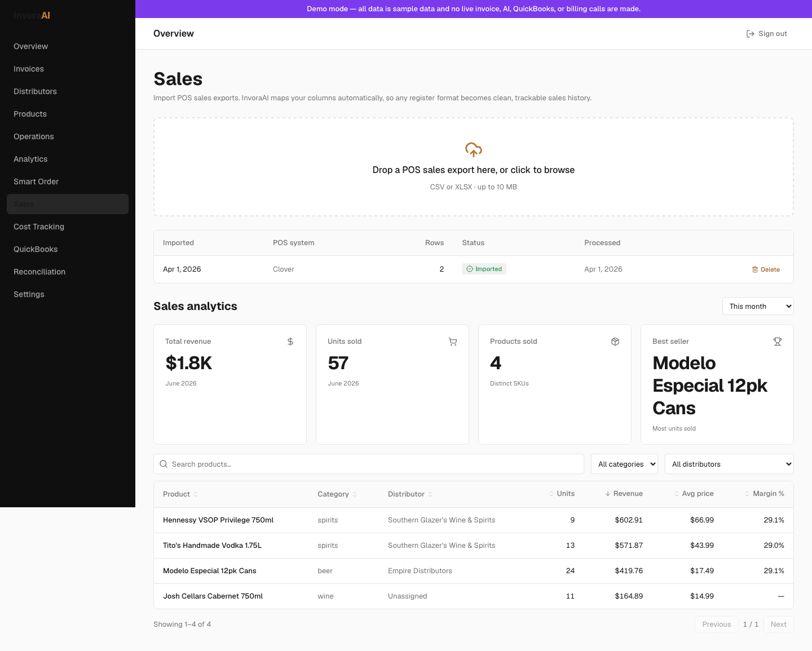Sort by Margin % arrows icon

pyautogui.click(x=748, y=494)
